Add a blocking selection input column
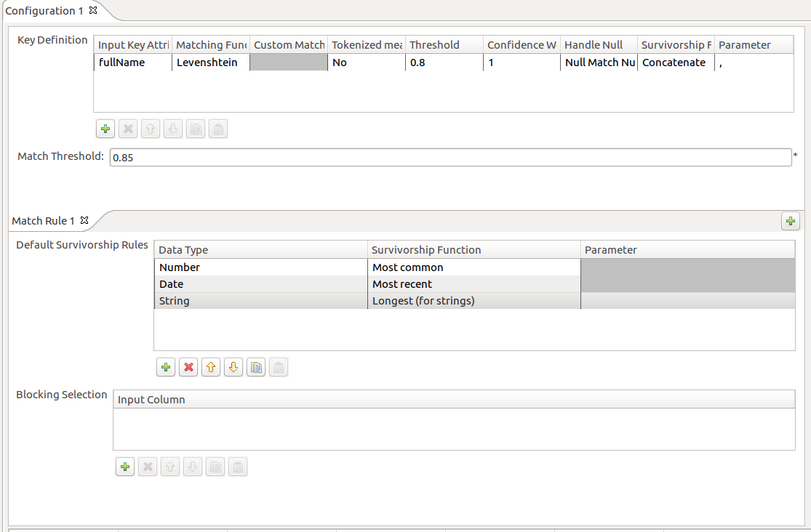 (125, 467)
